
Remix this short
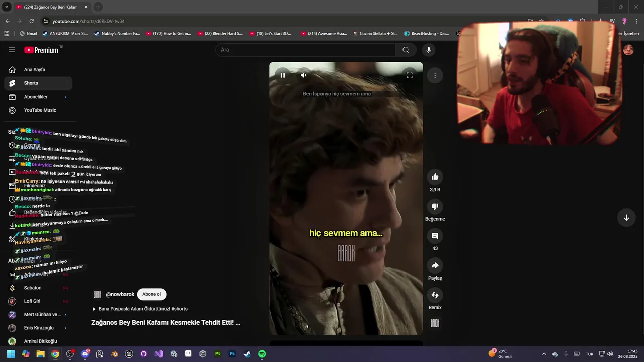435,295
